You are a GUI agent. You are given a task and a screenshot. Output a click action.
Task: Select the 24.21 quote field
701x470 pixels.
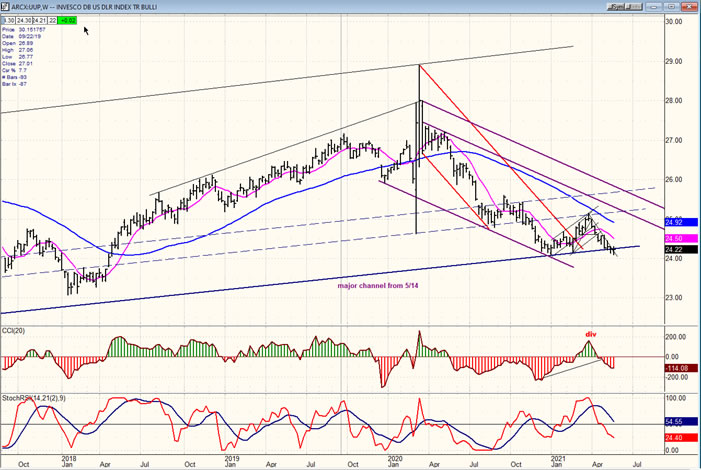tap(40, 21)
